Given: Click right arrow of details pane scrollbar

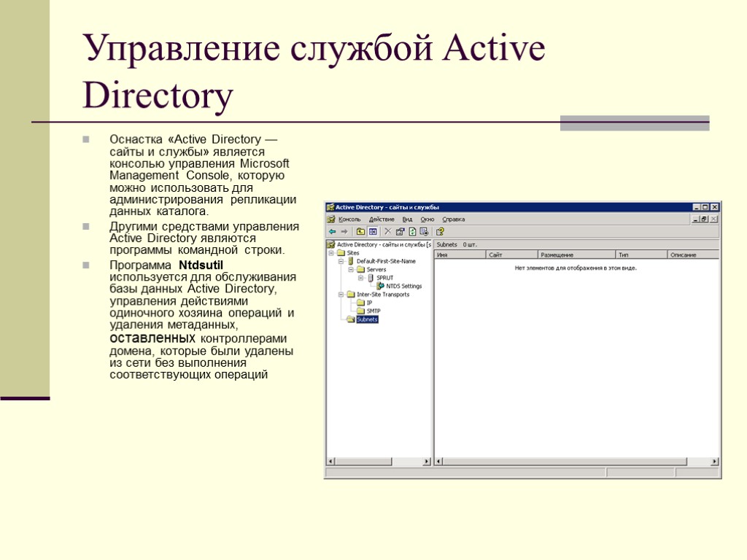Looking at the screenshot, I should coord(714,461).
